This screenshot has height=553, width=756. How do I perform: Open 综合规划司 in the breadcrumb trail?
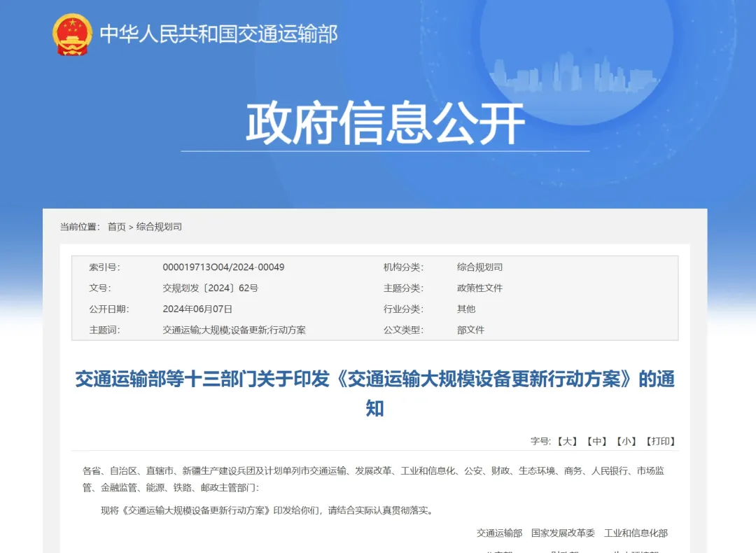pos(159,227)
